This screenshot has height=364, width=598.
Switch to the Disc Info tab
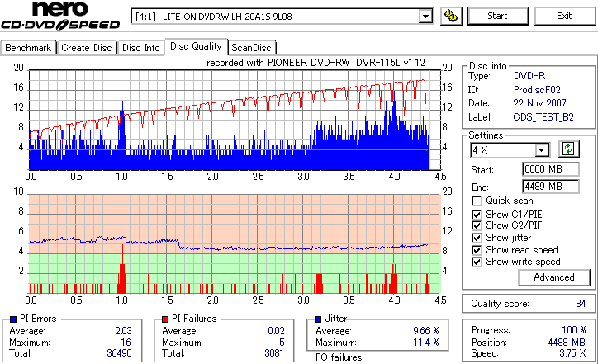click(140, 48)
